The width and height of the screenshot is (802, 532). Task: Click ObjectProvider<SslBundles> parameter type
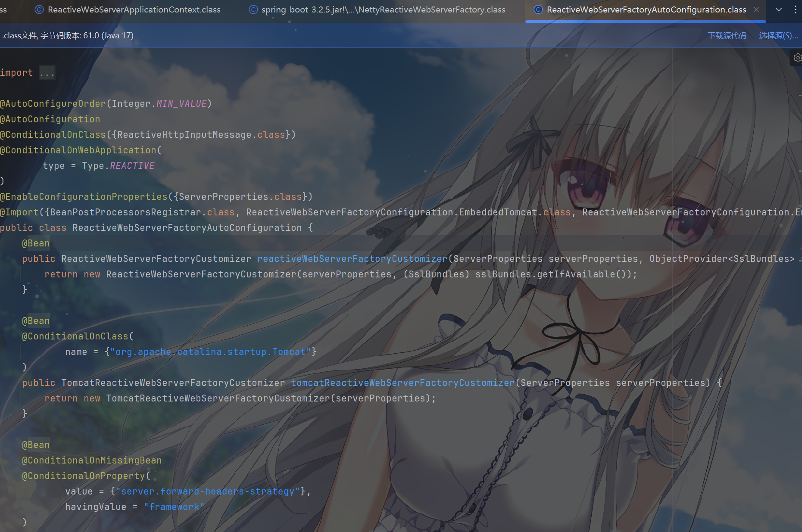(x=722, y=258)
